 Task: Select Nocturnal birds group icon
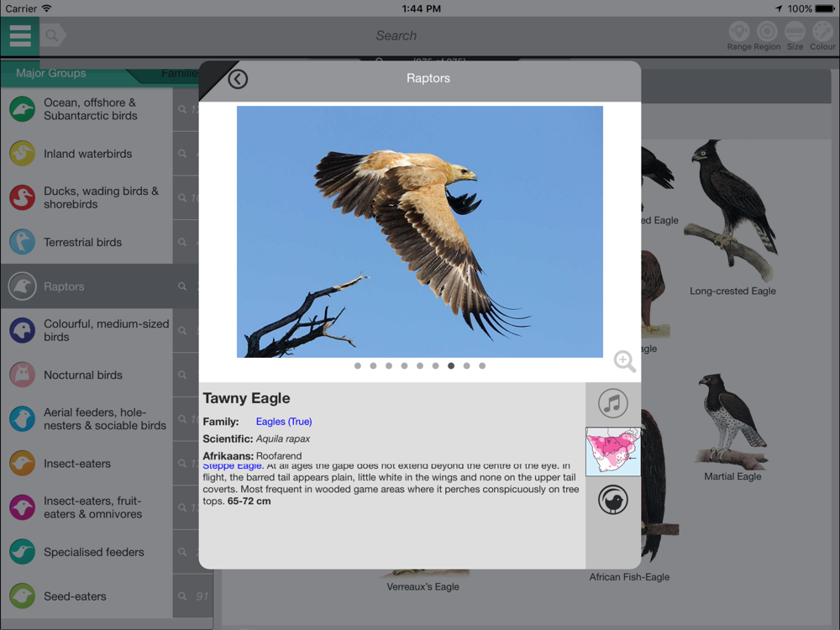coord(22,375)
